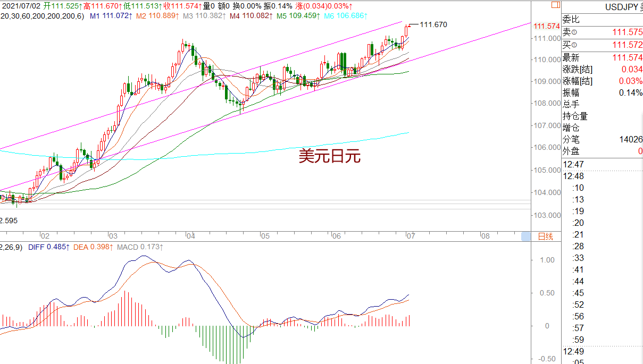Click the 12:47 tick time entry
643x364 pixels.
[x=574, y=164]
